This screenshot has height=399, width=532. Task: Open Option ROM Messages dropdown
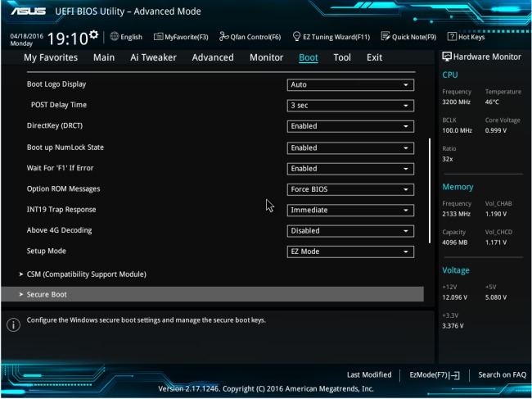pyautogui.click(x=350, y=189)
